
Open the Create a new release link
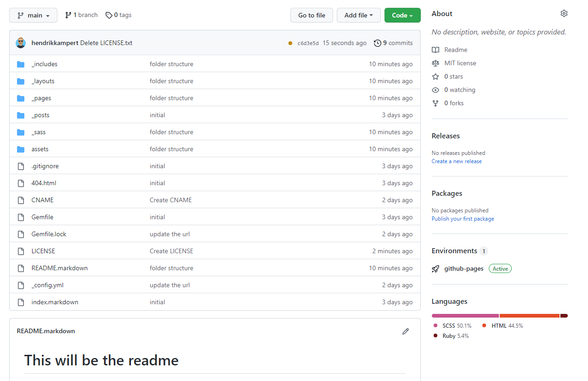[x=457, y=161]
